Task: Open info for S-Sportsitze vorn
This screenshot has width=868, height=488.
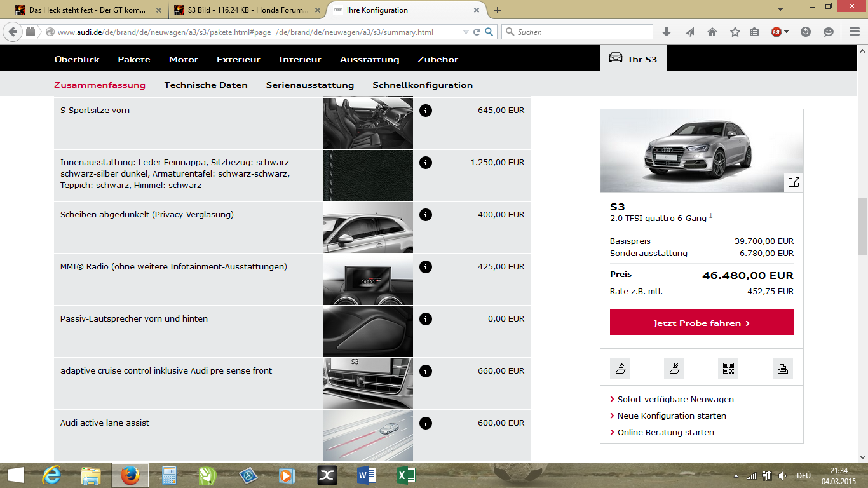Action: click(424, 110)
